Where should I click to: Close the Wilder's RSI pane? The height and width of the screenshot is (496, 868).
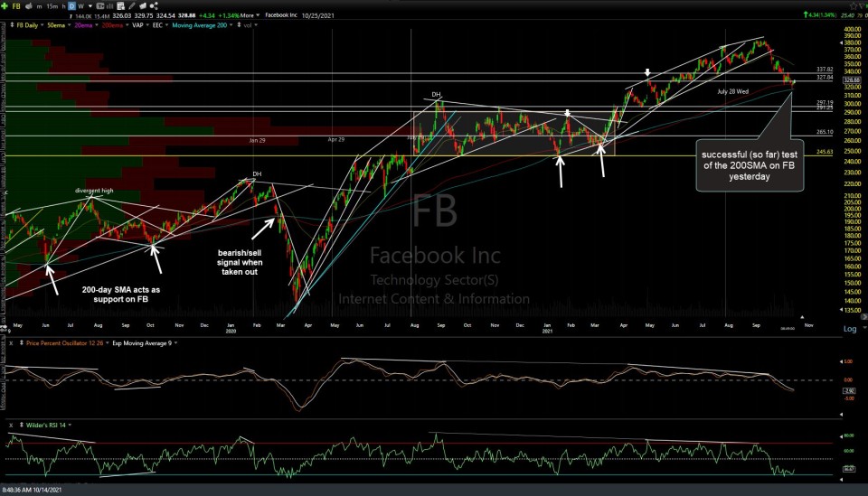coord(11,425)
